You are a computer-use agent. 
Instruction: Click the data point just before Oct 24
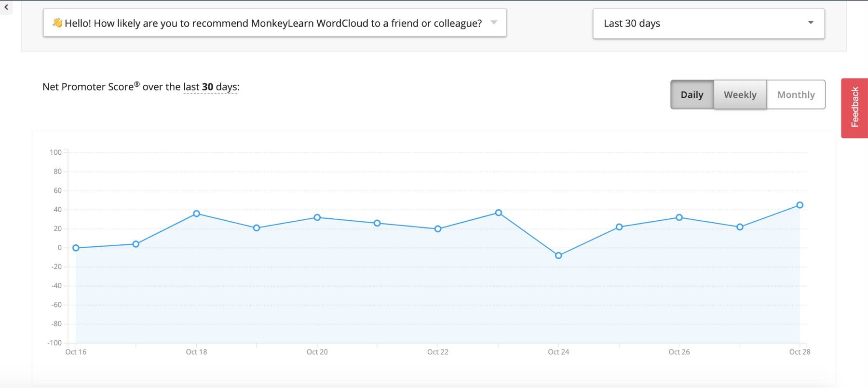(499, 213)
